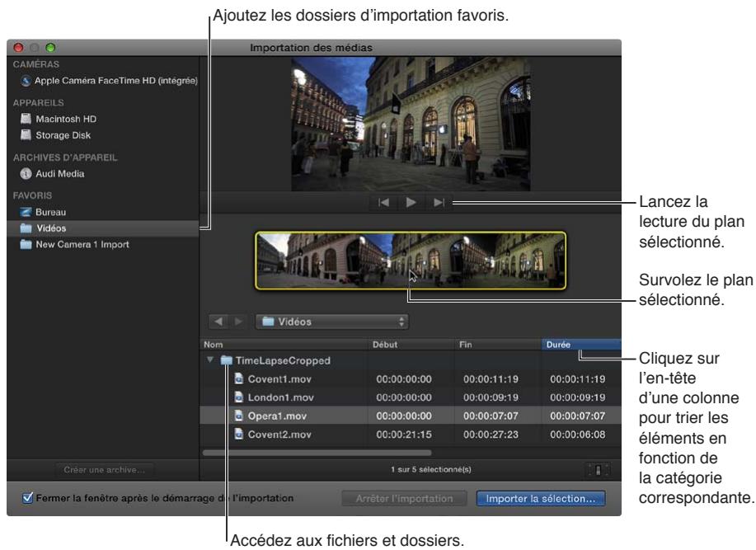
Task: Click the TimeLapseCropped folder icon
Action: (226, 360)
